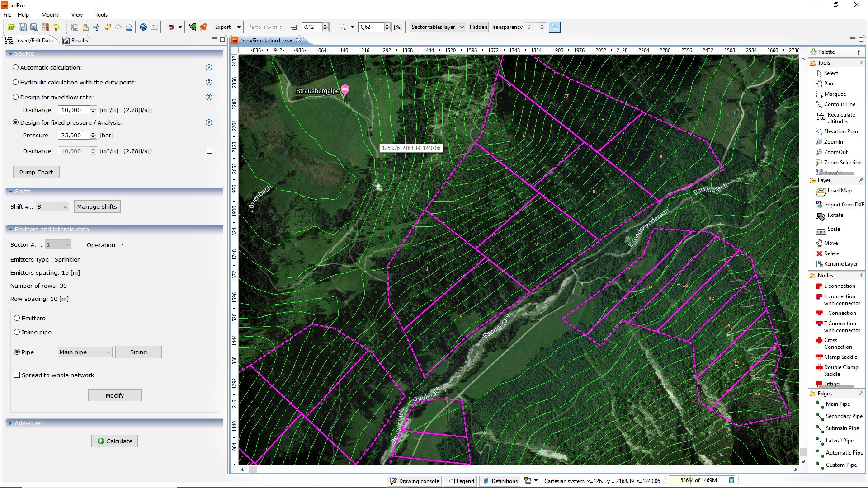Choose the Elevation Point tool
The width and height of the screenshot is (868, 488).
tap(841, 131)
